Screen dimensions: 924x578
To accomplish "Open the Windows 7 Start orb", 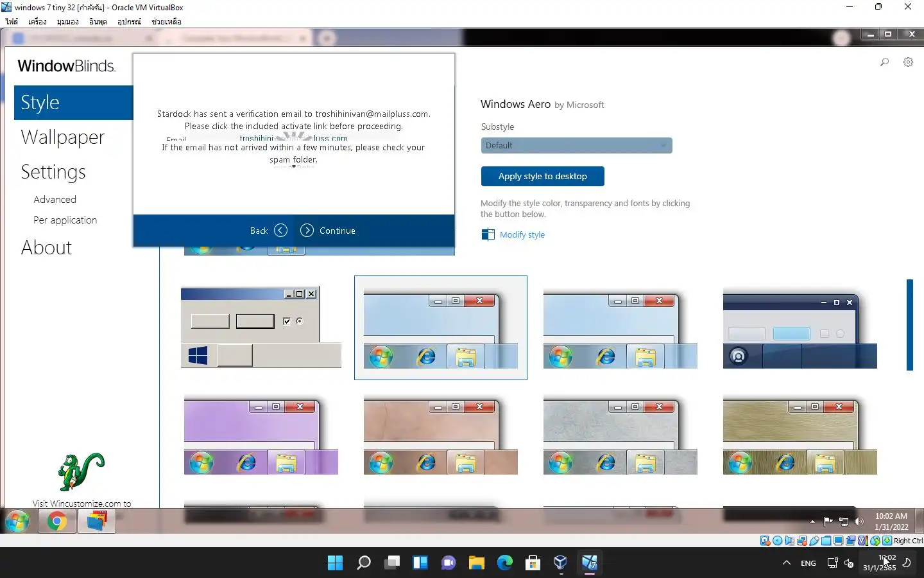I will (x=17, y=521).
